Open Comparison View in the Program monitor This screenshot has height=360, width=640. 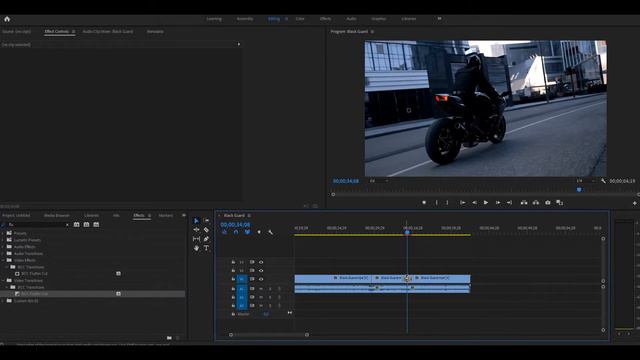[560, 202]
